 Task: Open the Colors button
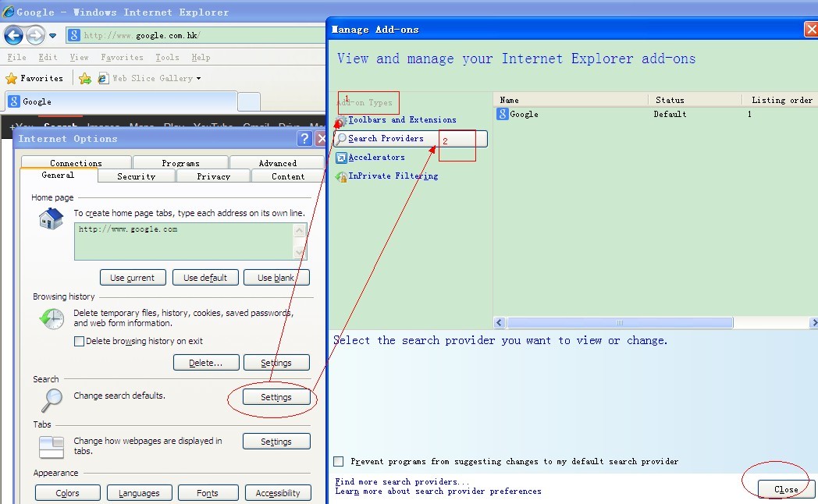(68, 493)
